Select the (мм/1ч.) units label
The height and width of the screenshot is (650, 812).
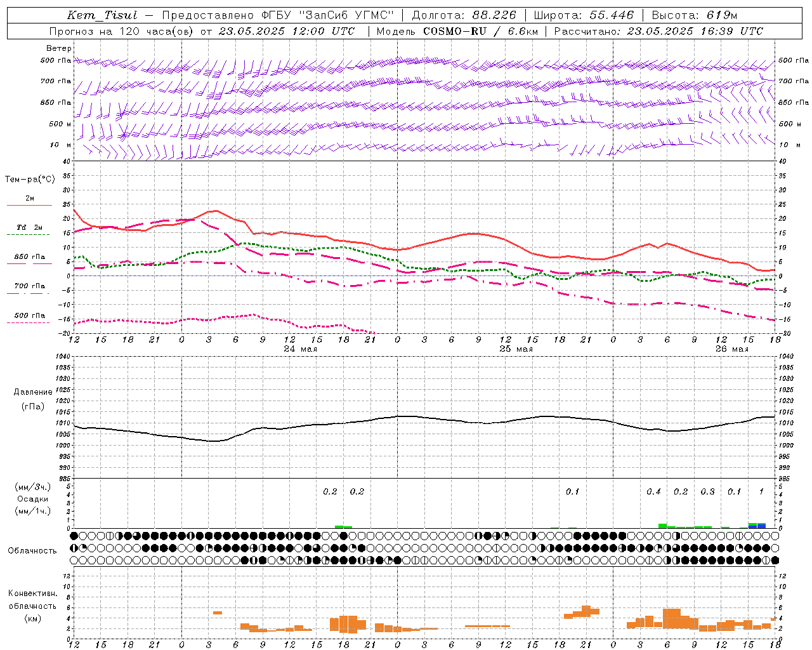point(32,511)
